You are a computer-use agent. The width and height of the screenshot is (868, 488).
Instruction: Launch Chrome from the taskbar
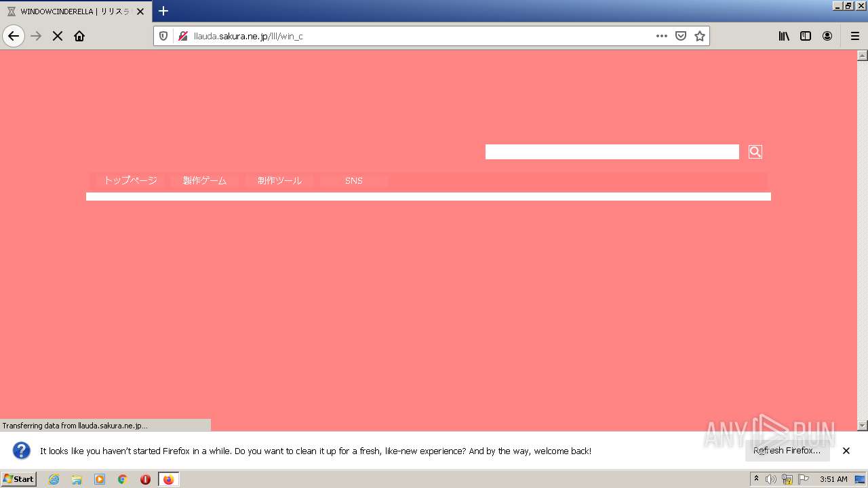(x=123, y=479)
